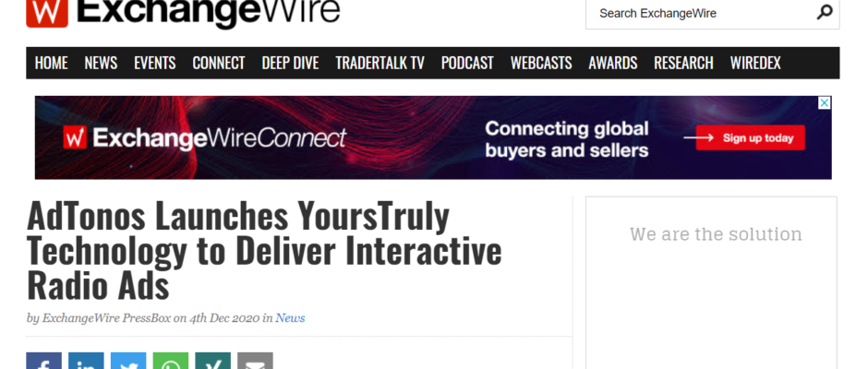The width and height of the screenshot is (868, 369).
Task: Select WIREDEX in the navigation bar
Action: point(755,63)
